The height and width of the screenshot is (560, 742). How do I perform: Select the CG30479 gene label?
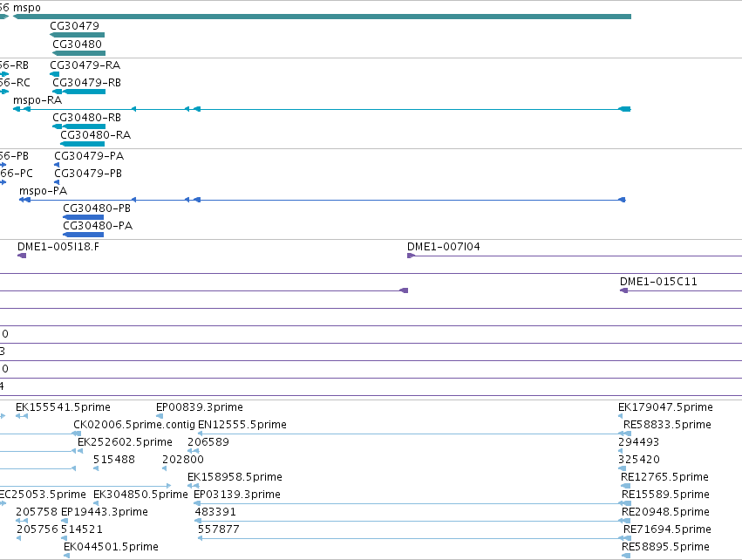click(x=74, y=26)
